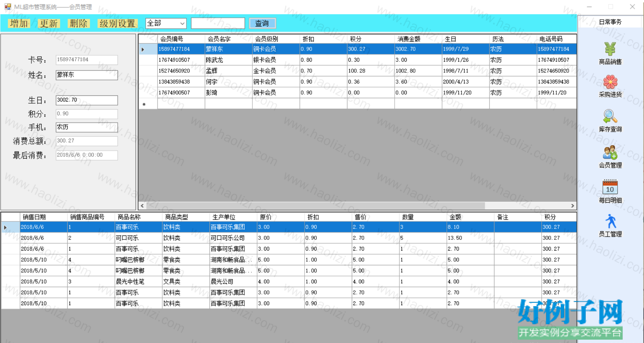The image size is (644, 343).
Task: Click 晨光公司 producer cell
Action: coord(233,282)
